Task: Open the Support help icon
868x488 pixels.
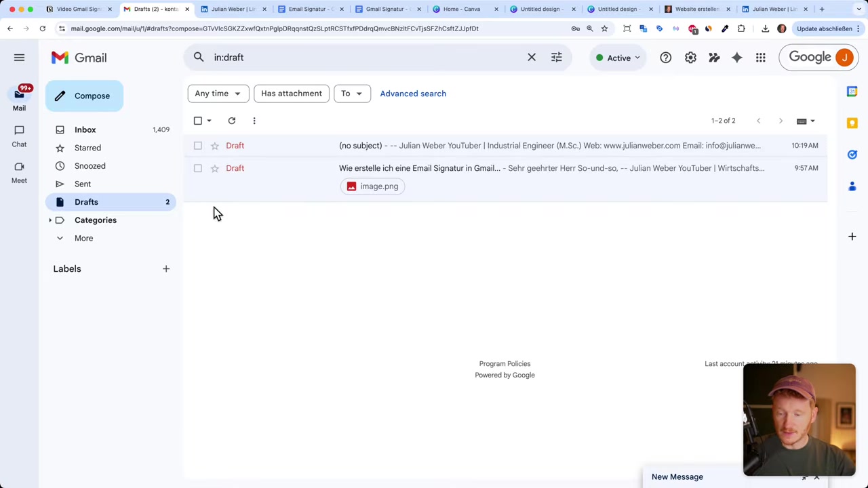Action: (x=665, y=58)
